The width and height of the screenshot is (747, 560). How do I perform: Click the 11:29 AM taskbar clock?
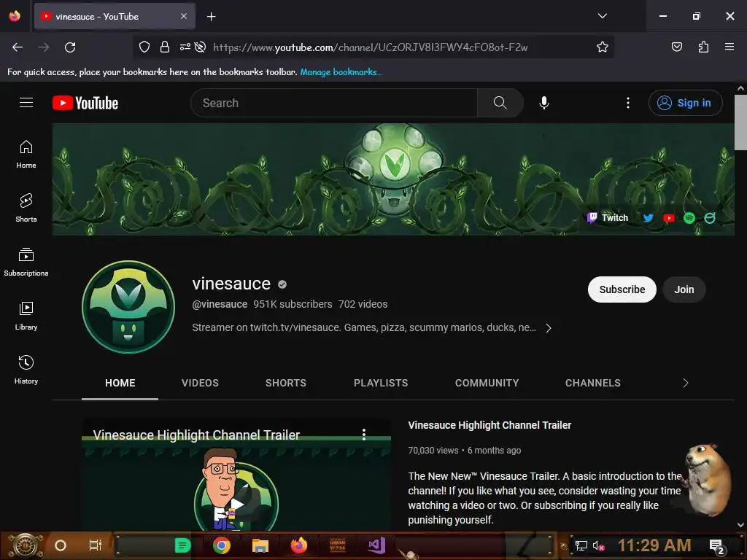pyautogui.click(x=654, y=545)
